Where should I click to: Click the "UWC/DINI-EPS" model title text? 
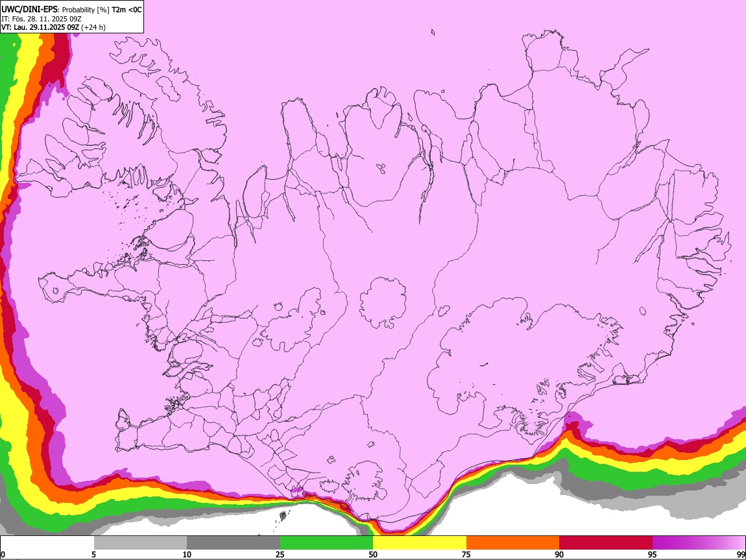pyautogui.click(x=30, y=10)
